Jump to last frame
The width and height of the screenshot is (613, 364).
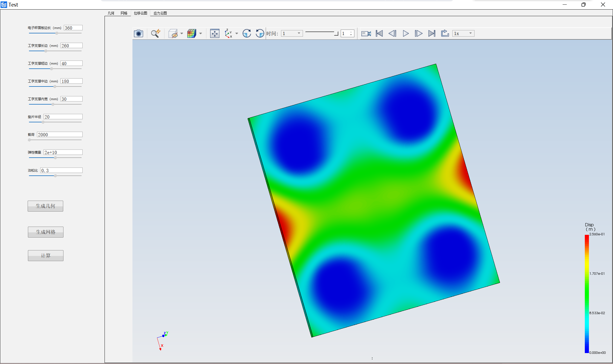click(432, 33)
